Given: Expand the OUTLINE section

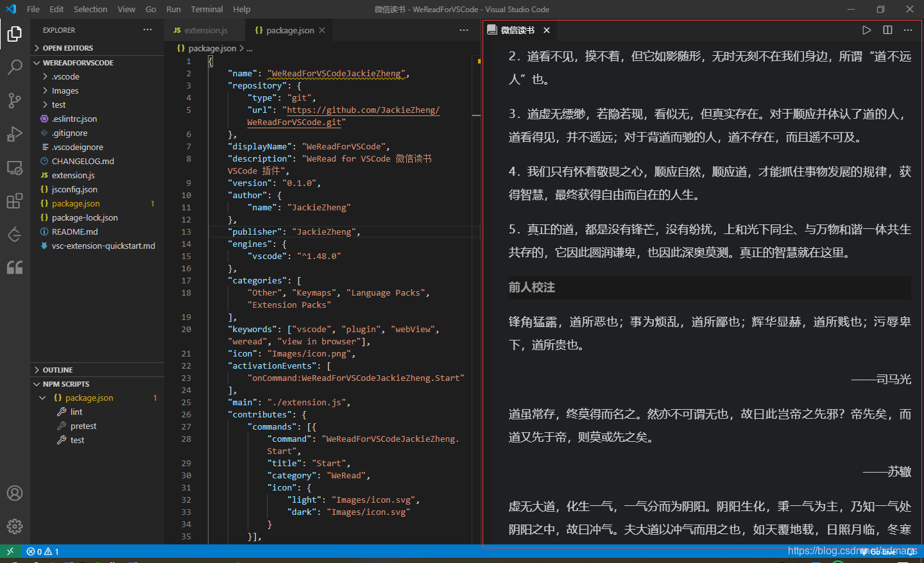Looking at the screenshot, I should 98,370.
